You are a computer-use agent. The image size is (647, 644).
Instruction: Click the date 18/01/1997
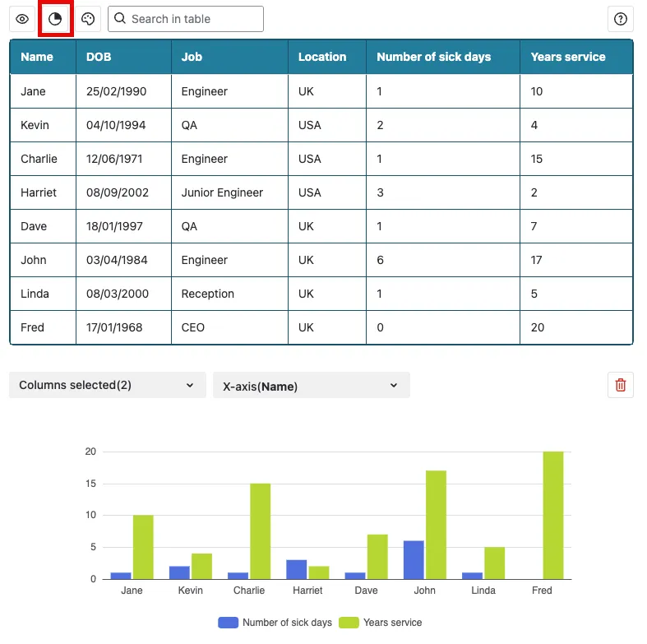coord(114,226)
